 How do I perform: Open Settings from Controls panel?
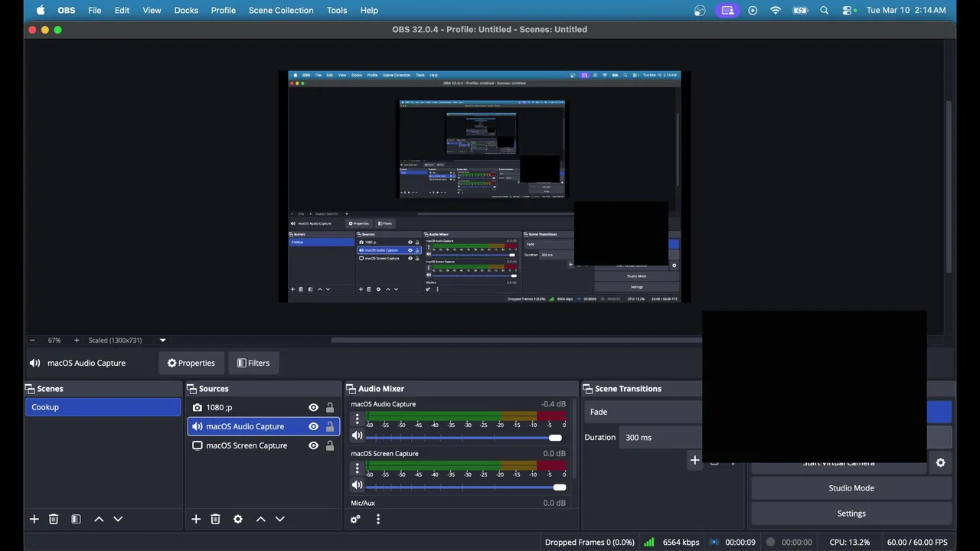(x=851, y=514)
